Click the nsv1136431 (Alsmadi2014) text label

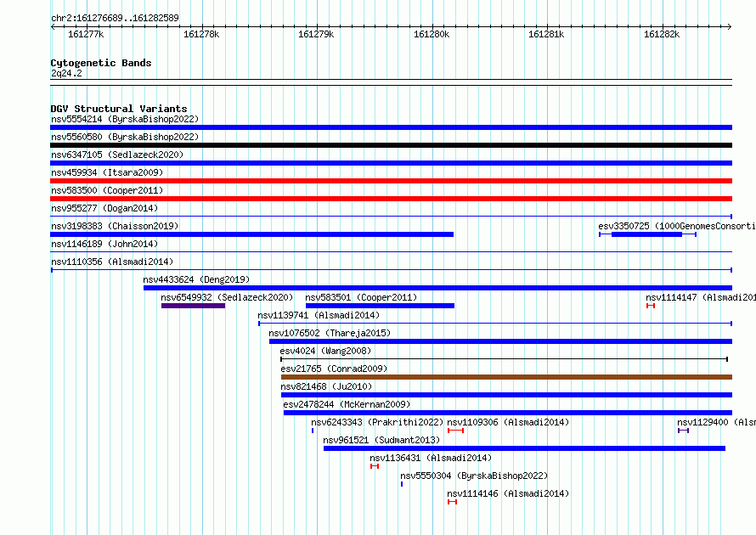coord(431,458)
